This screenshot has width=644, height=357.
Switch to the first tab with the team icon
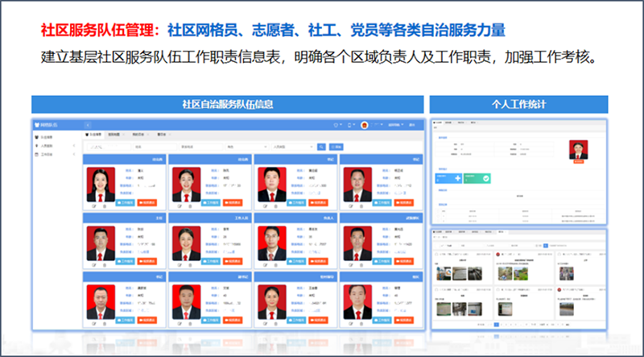point(93,135)
